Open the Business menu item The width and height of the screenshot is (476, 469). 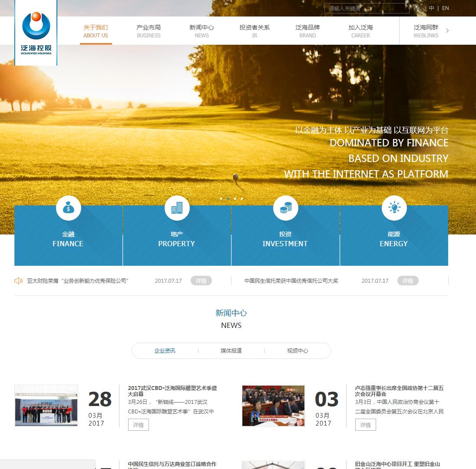tap(149, 31)
